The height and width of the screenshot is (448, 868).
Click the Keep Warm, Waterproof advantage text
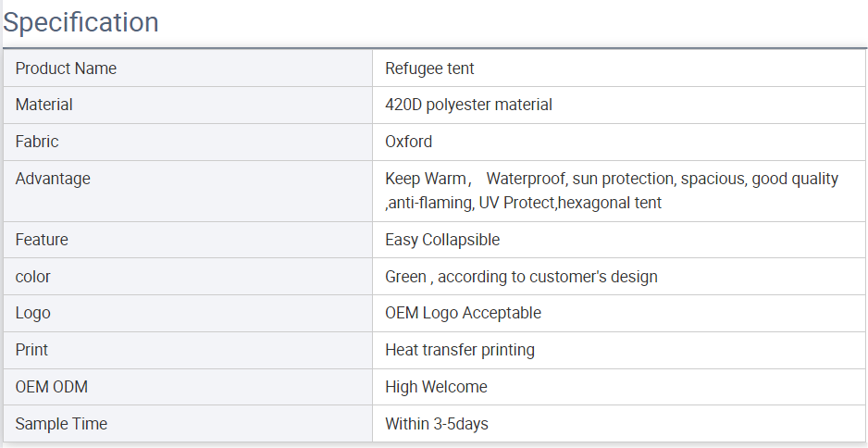(x=612, y=179)
